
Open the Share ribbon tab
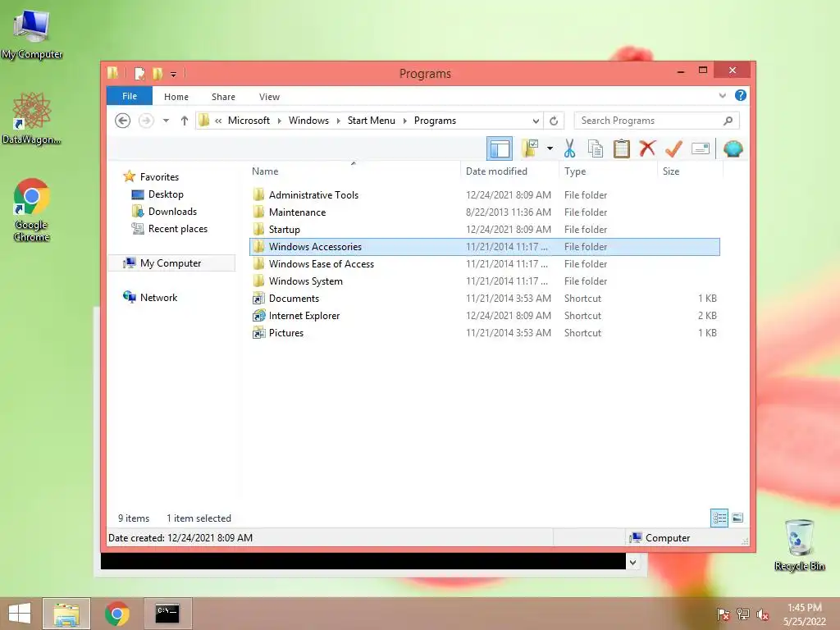click(x=223, y=97)
